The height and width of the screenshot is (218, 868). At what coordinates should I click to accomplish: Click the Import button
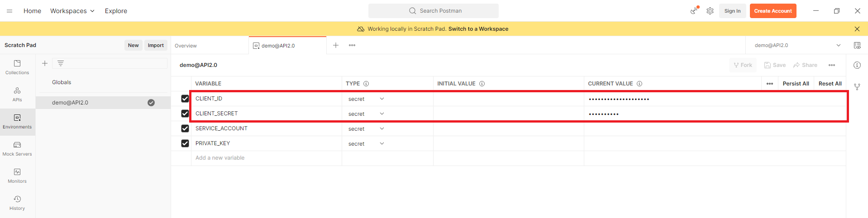pyautogui.click(x=156, y=45)
